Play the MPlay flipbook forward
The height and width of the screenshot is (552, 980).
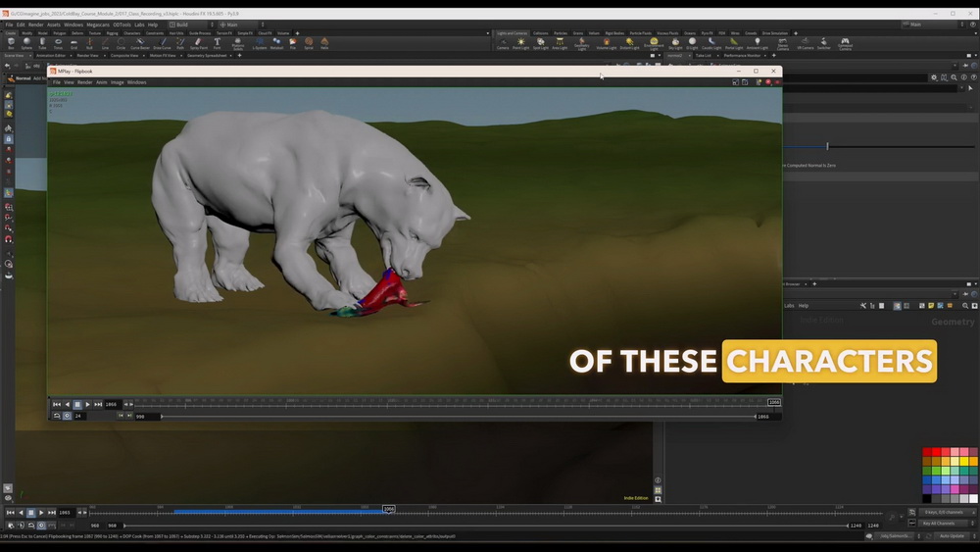pyautogui.click(x=87, y=405)
